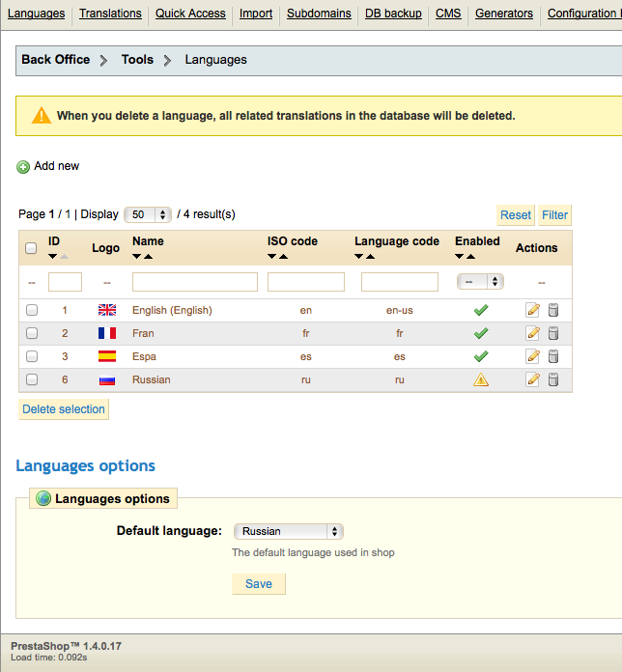Click the green enabled checkmark for English
The image size is (622, 672).
[x=480, y=310]
